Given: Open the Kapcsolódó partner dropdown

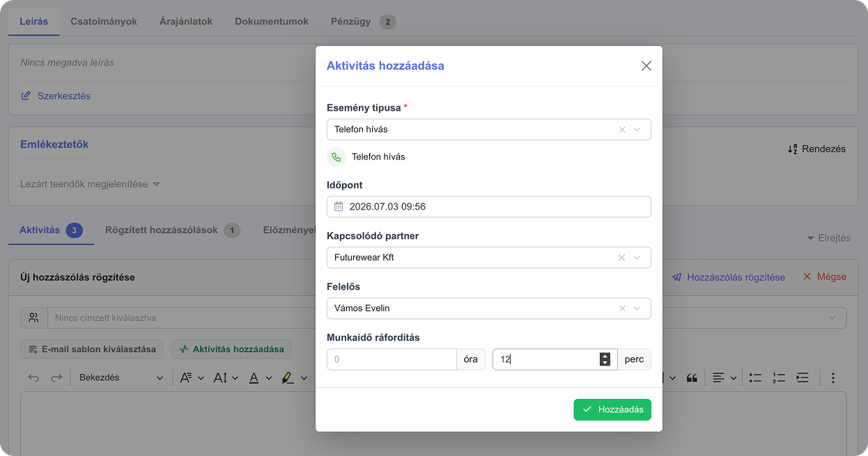Looking at the screenshot, I should pyautogui.click(x=637, y=258).
